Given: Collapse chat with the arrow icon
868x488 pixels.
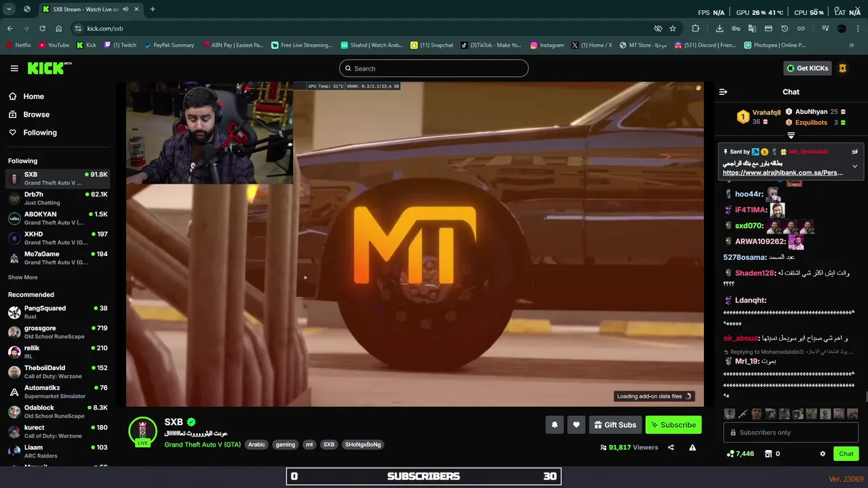Looking at the screenshot, I should pyautogui.click(x=723, y=91).
